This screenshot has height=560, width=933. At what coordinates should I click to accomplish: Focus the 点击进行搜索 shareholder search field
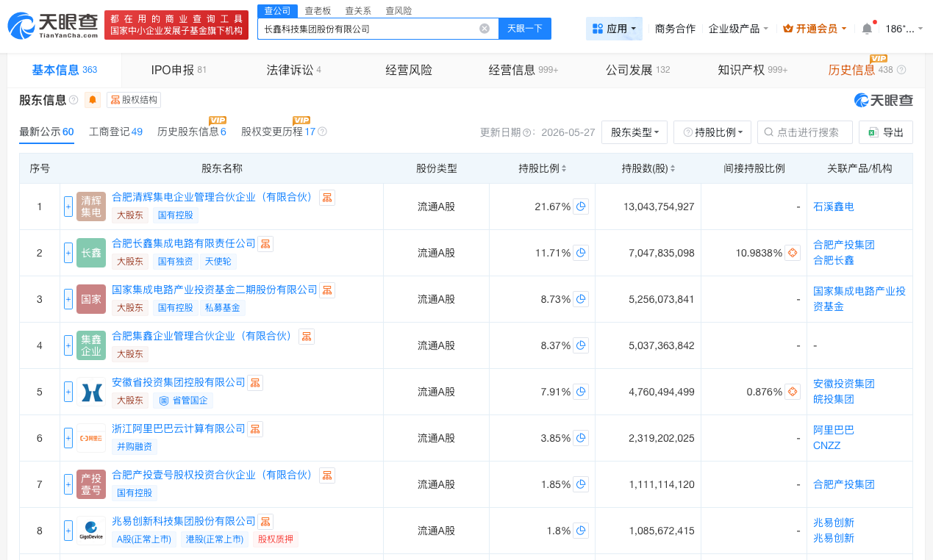(x=805, y=132)
